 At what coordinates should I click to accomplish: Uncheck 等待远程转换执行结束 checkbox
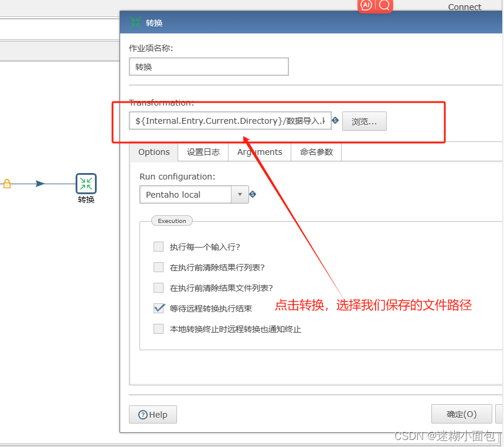pos(159,308)
